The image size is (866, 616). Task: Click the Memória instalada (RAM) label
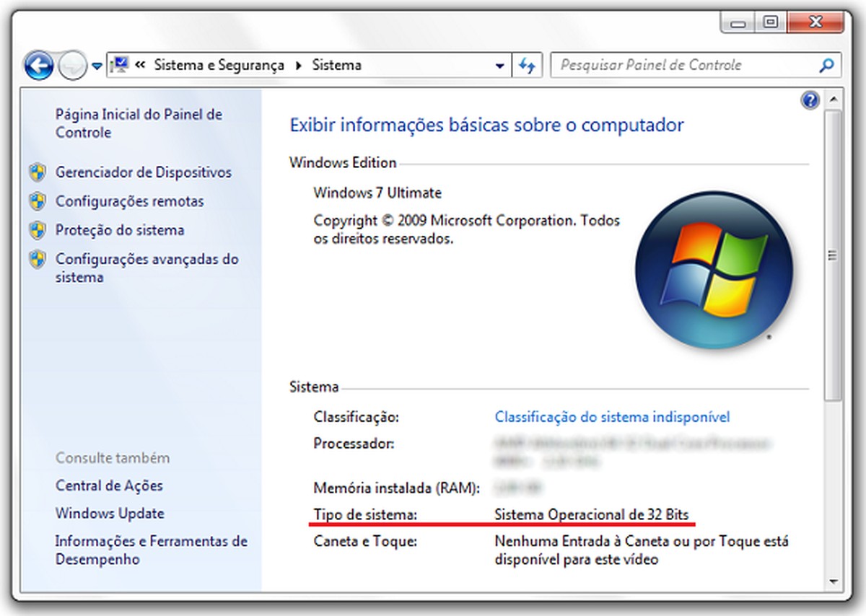(x=396, y=488)
